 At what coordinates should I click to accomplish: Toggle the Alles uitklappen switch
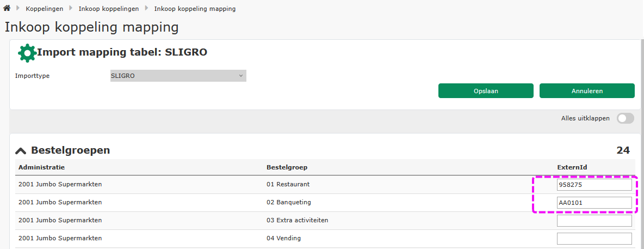pyautogui.click(x=626, y=119)
